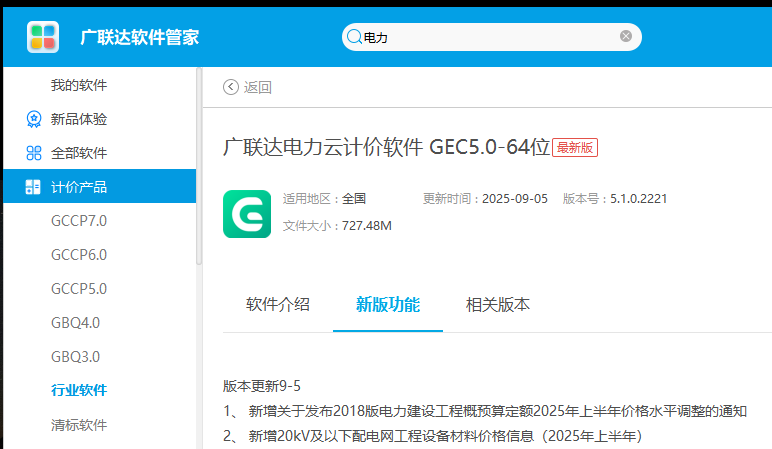The width and height of the screenshot is (772, 449).
Task: Select GCCP5.0 in the sidebar
Action: tap(79, 289)
